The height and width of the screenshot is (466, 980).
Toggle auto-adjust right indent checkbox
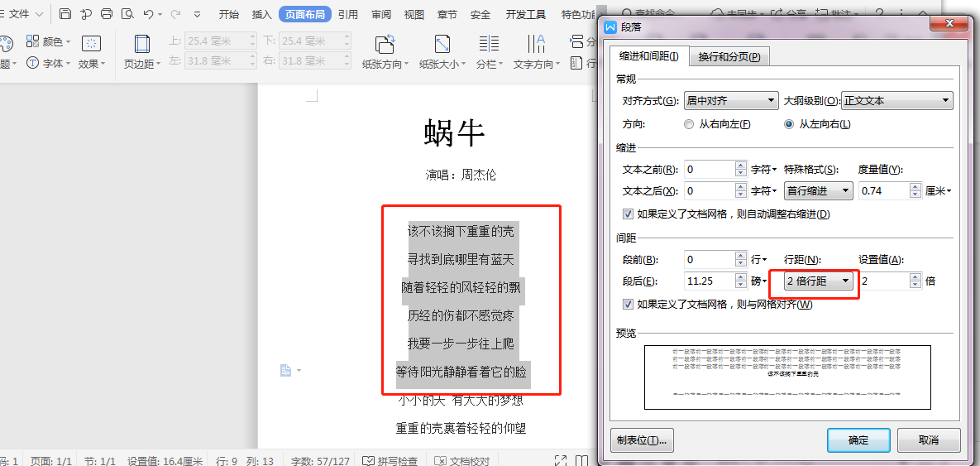[628, 214]
